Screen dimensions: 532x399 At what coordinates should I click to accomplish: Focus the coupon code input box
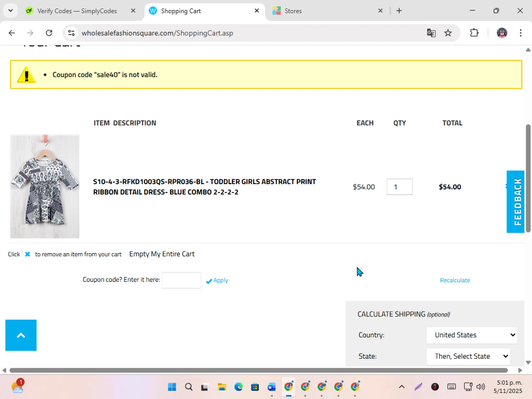(181, 280)
